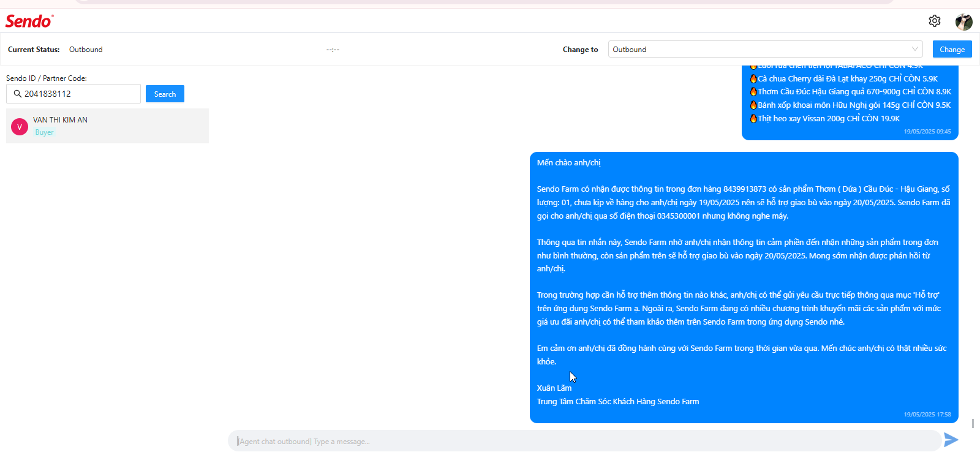The height and width of the screenshot is (452, 980).
Task: Focus the Sendo ID / Partner Code input
Action: tap(73, 94)
